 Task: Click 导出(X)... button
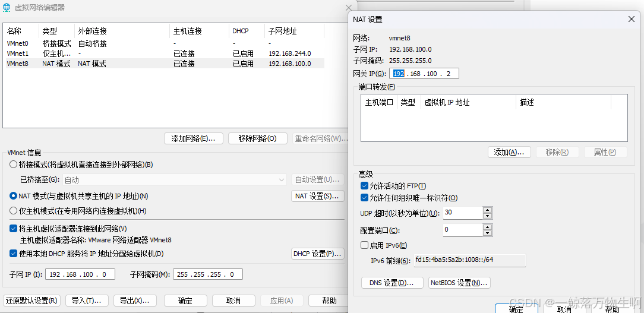(x=135, y=301)
